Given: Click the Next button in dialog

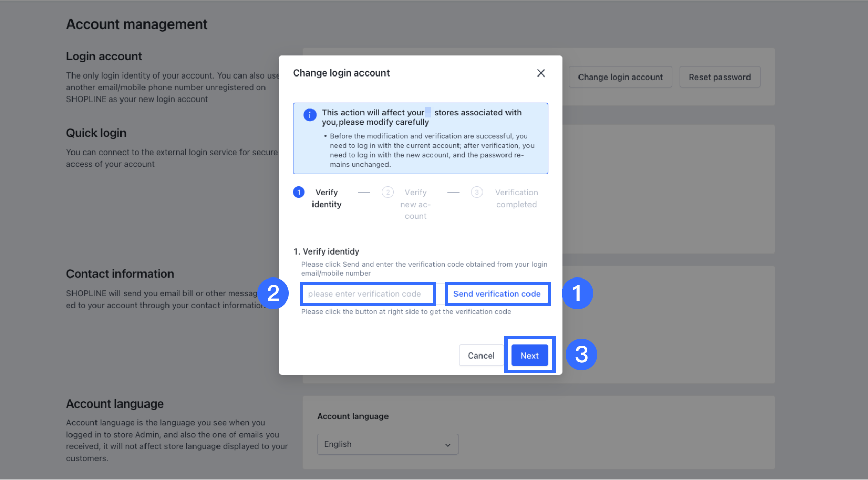Looking at the screenshot, I should pyautogui.click(x=529, y=356).
